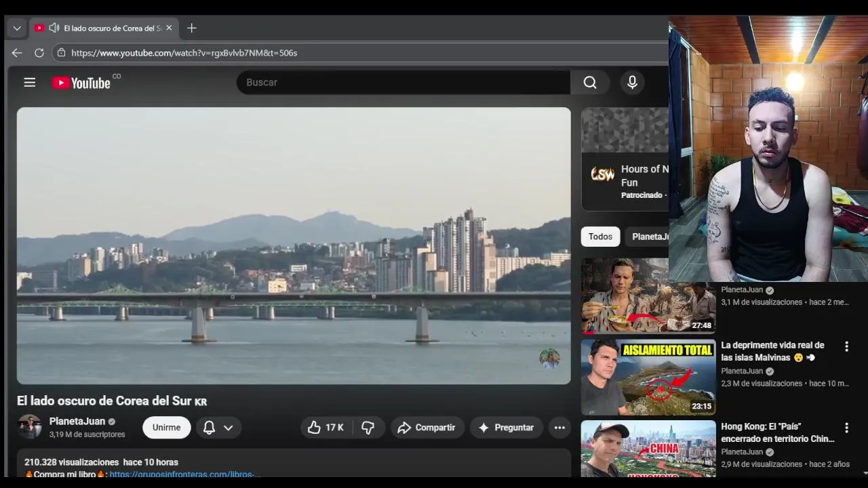Open more actions three-dot menu under video
Viewport: 868px width, 488px height.
pos(559,428)
